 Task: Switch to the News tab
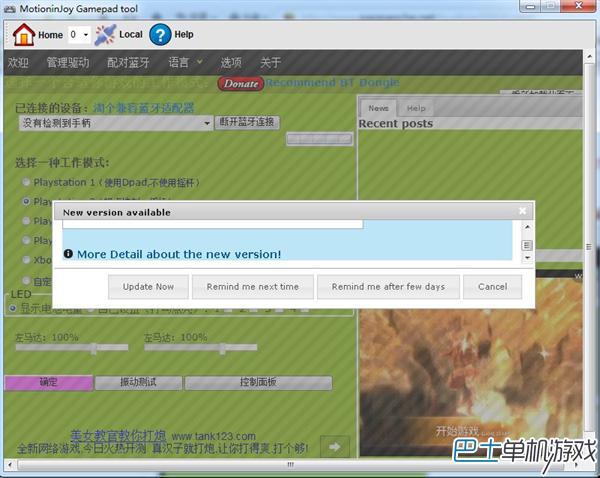click(x=378, y=108)
